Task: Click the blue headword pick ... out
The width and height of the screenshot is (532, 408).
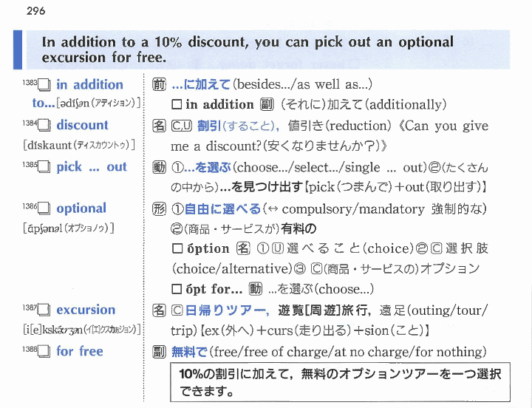Action: click(91, 167)
